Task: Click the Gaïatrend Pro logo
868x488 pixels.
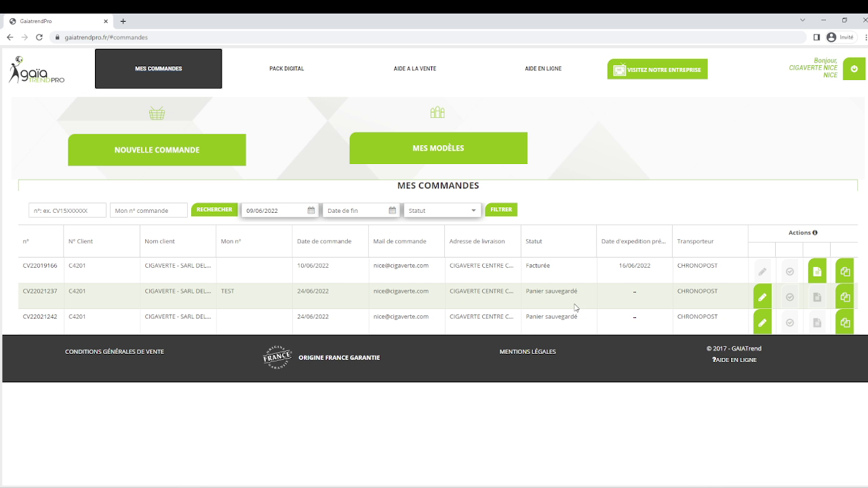Action: pyautogui.click(x=37, y=70)
